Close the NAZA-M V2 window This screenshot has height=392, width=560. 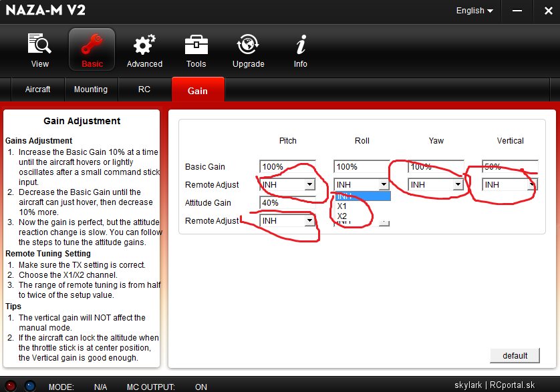pyautogui.click(x=548, y=11)
